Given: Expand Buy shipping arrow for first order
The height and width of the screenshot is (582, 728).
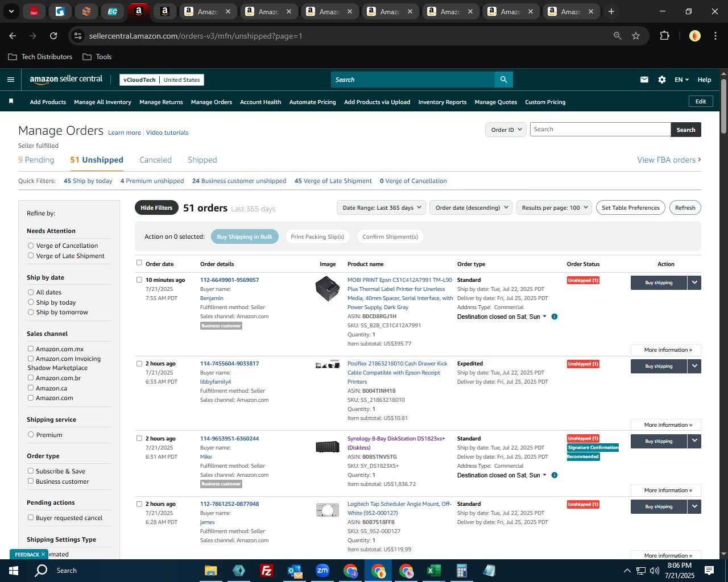Looking at the screenshot, I should pos(694,282).
